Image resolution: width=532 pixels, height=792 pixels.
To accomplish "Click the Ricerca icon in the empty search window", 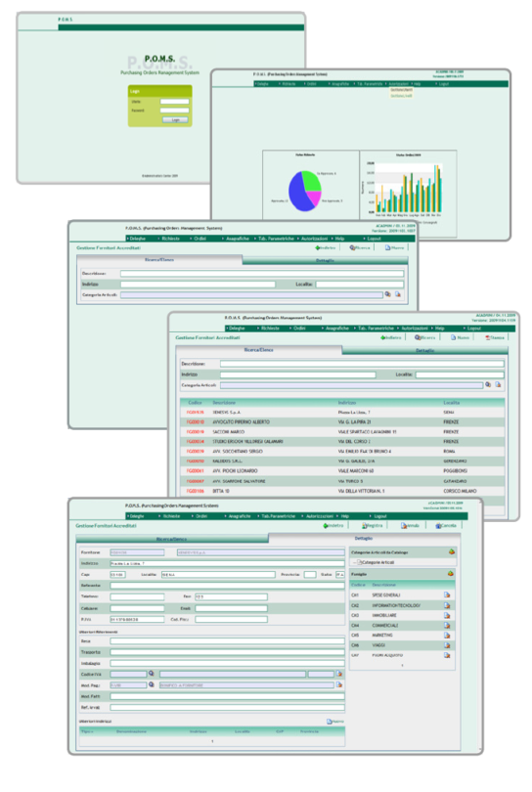I will coord(360,247).
